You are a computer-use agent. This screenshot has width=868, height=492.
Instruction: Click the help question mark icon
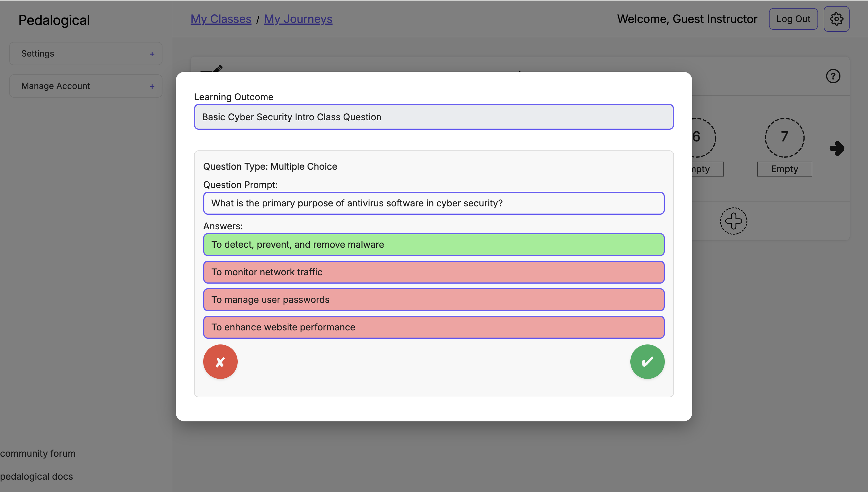(833, 76)
